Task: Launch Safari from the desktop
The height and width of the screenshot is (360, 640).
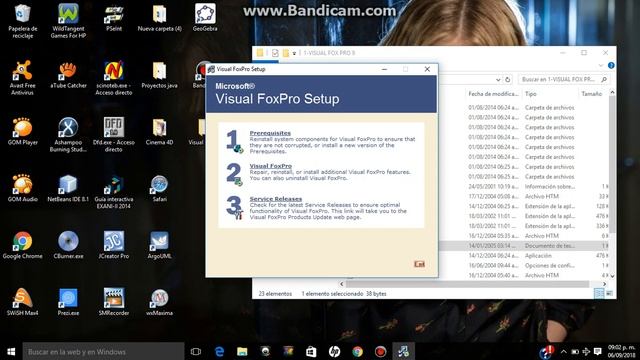Action: pos(159,189)
